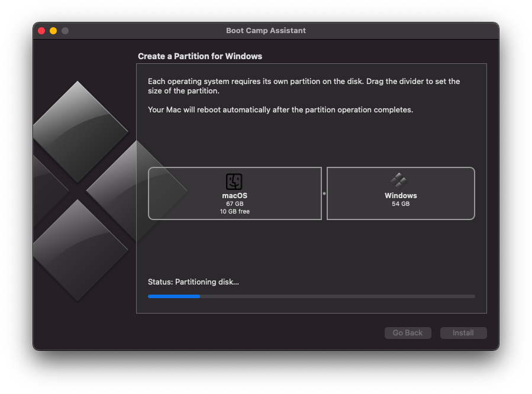532x394 pixels.
Task: Click the 'Each operating system requires' paragraph
Action: [x=304, y=86]
